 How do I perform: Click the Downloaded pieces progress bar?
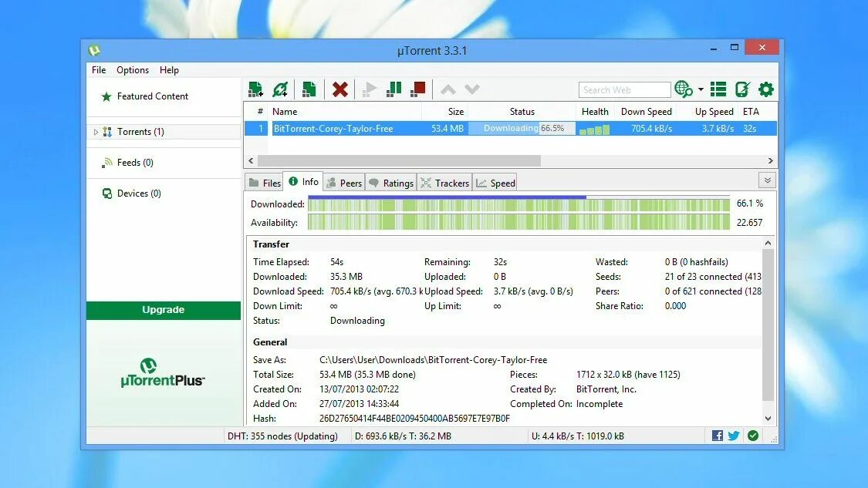(518, 204)
